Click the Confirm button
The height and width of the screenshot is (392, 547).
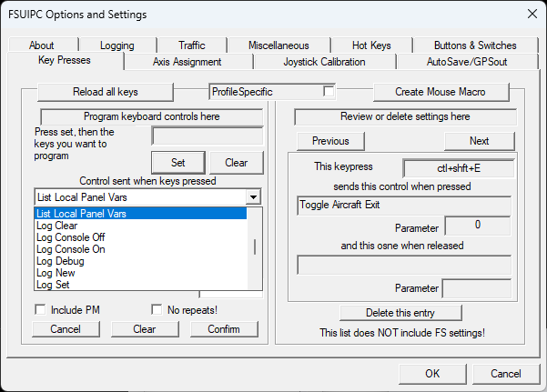[224, 329]
